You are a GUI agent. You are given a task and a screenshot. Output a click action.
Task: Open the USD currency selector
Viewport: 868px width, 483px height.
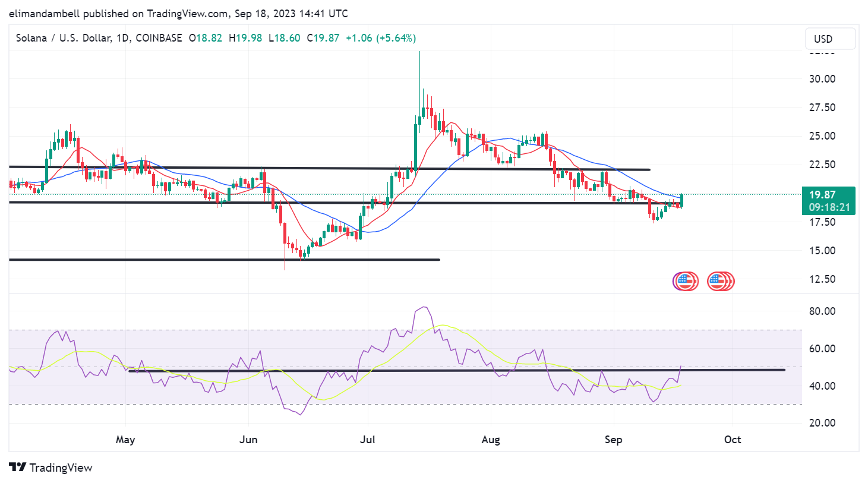pyautogui.click(x=830, y=39)
